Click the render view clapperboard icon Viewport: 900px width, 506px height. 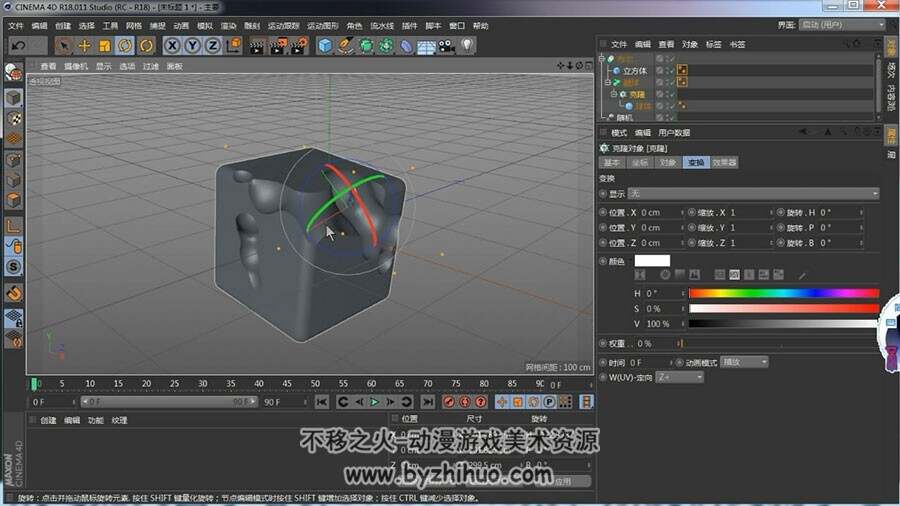pos(257,46)
